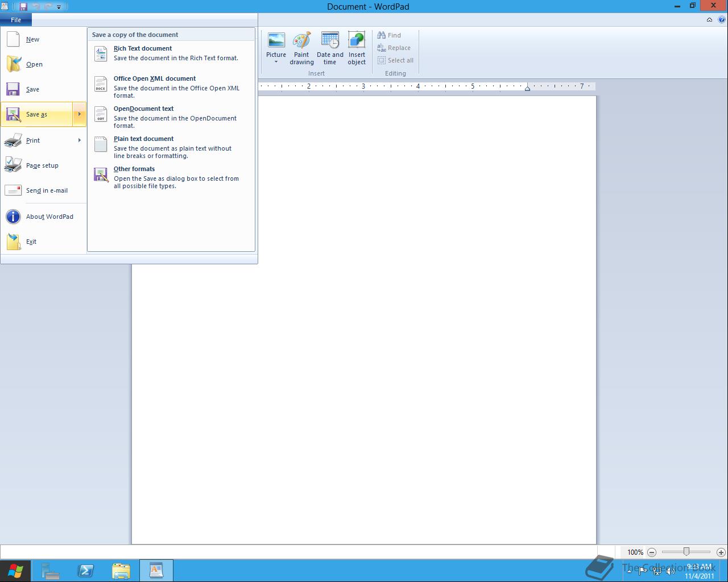Click the Undo icon in title bar
The image size is (728, 582).
[x=36, y=7]
